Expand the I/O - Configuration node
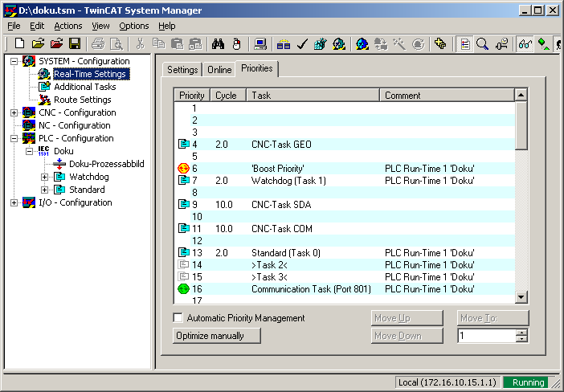 pos(14,203)
